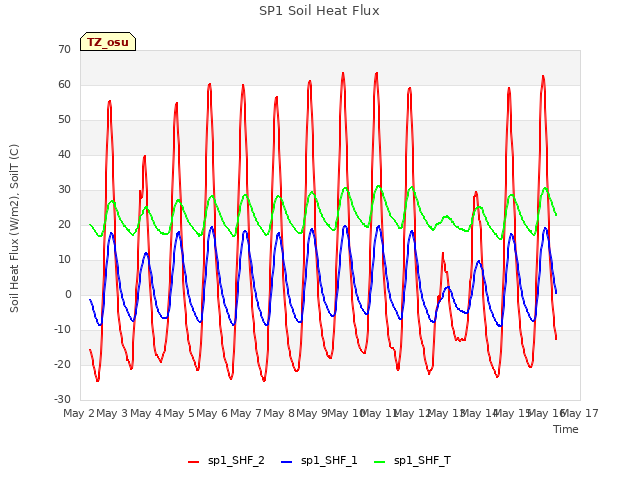Select the sp1_SHF_T legend label

pos(422,460)
